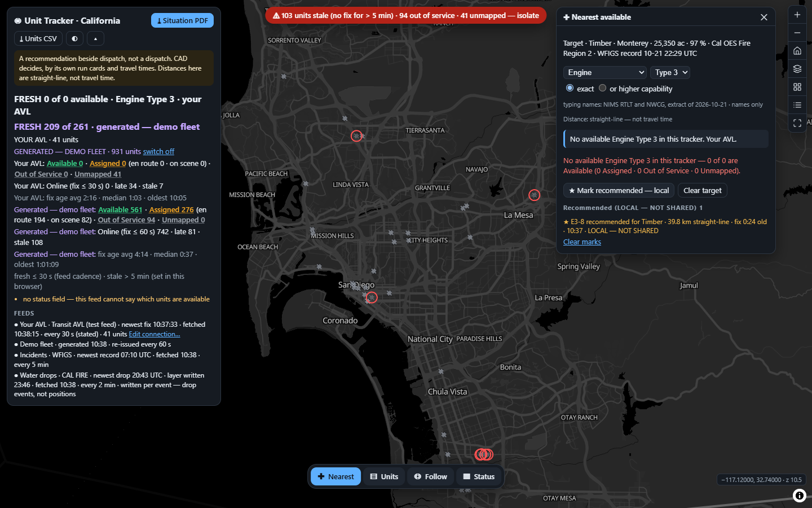Click the 'Spring Valley' map label
Image resolution: width=812 pixels, height=508 pixels.
point(579,266)
